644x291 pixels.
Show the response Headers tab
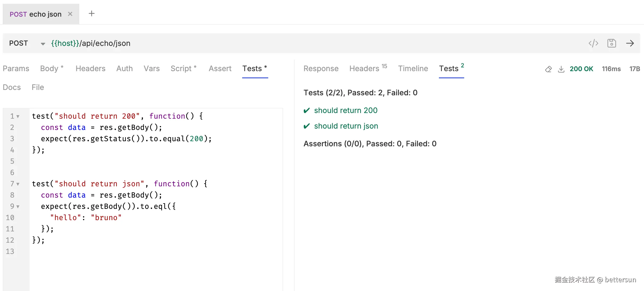click(x=364, y=68)
